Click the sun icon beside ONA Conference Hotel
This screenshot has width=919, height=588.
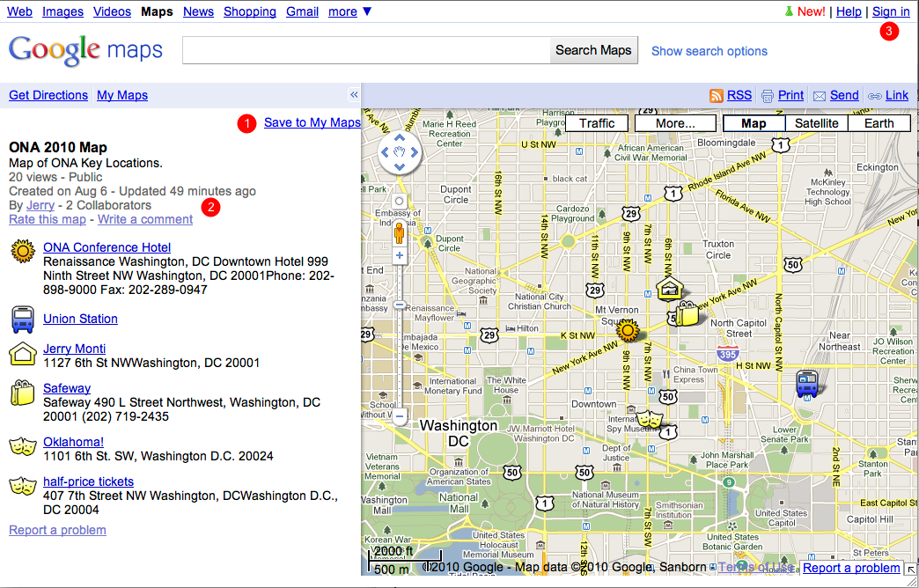click(x=23, y=251)
